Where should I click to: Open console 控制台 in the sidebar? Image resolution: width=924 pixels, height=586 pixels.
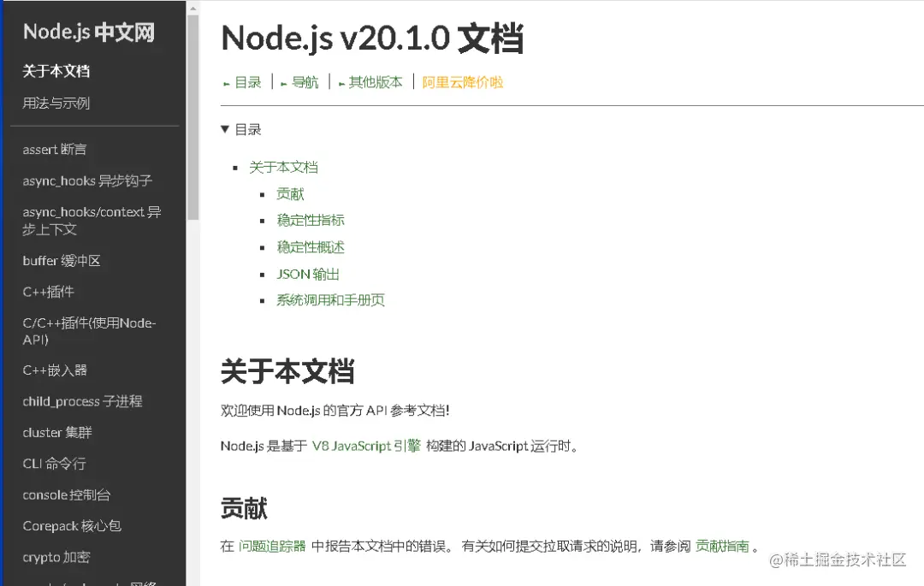click(67, 494)
